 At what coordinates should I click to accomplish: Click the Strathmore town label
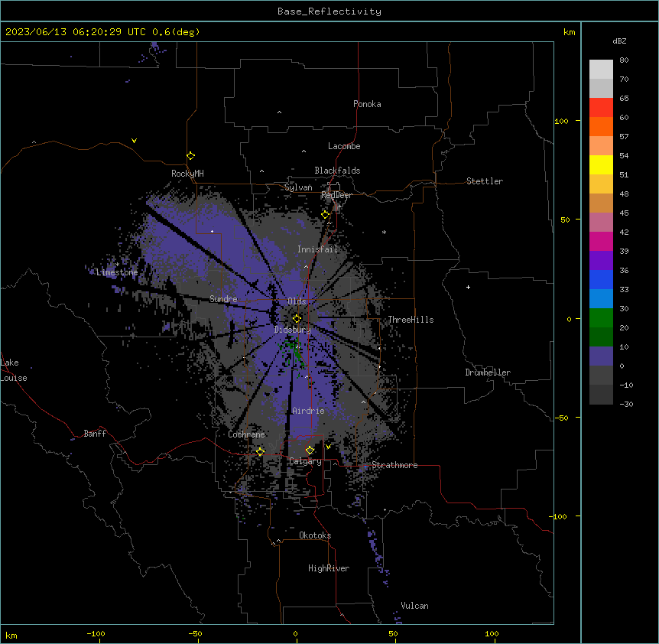(x=394, y=465)
